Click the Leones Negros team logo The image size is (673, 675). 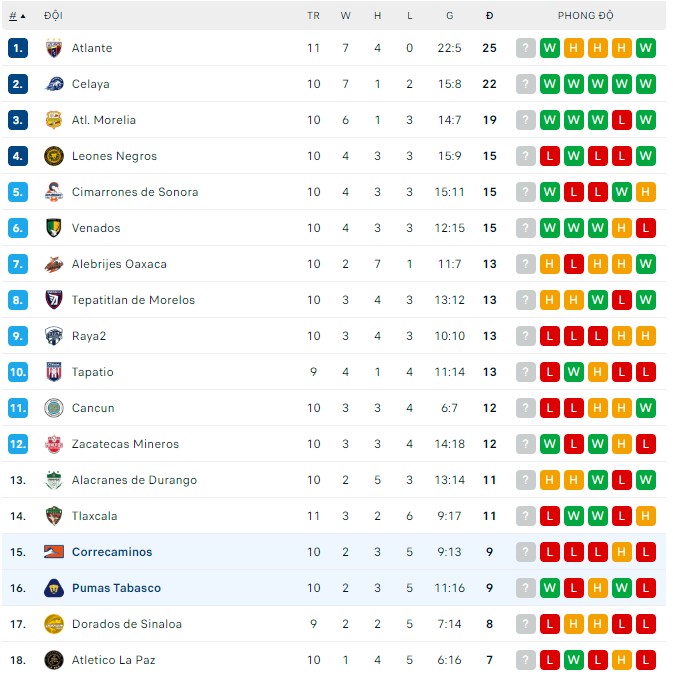(x=54, y=156)
